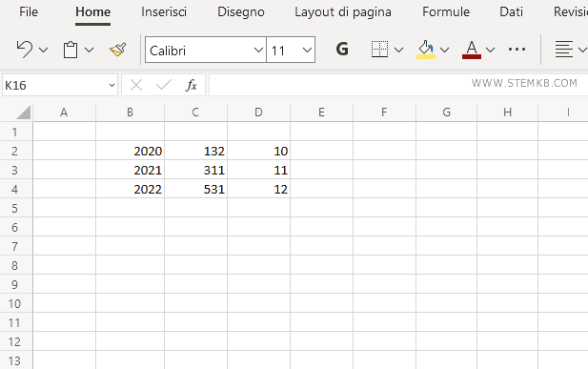Screen dimensions: 588x369
Task: Click the text alignment icon
Action: (x=564, y=50)
